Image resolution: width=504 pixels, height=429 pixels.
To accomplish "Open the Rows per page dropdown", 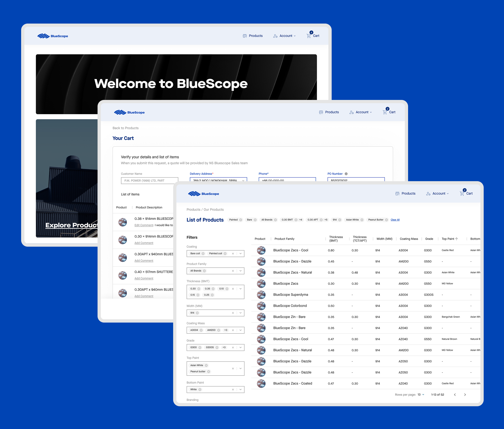I will (421, 394).
